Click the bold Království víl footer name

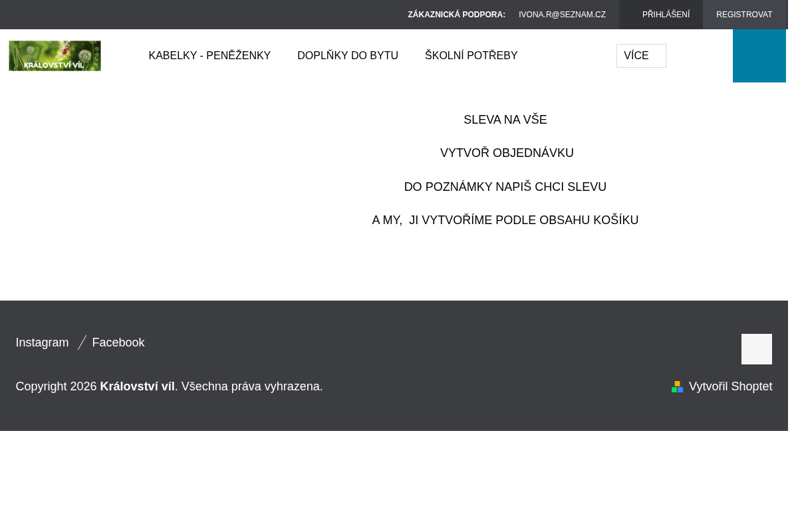pyautogui.click(x=137, y=386)
